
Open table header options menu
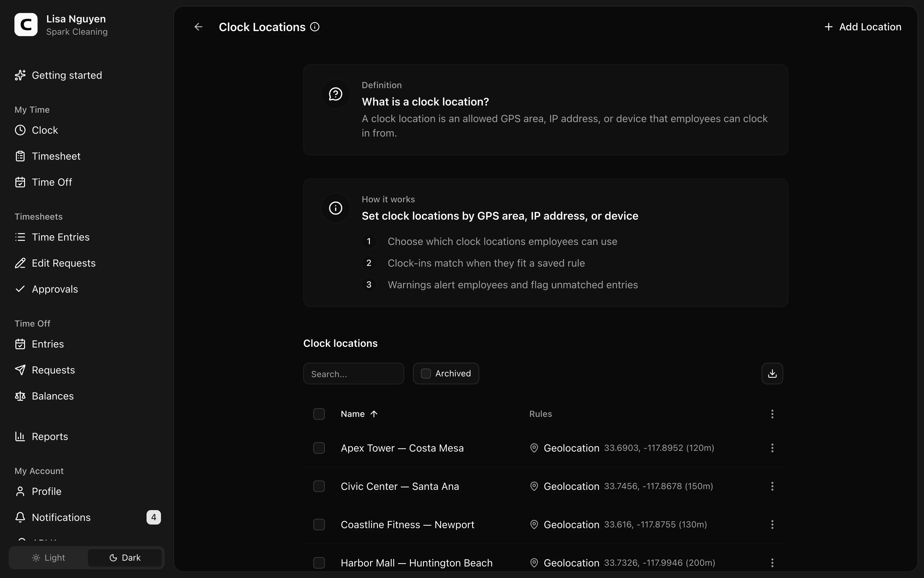point(772,414)
